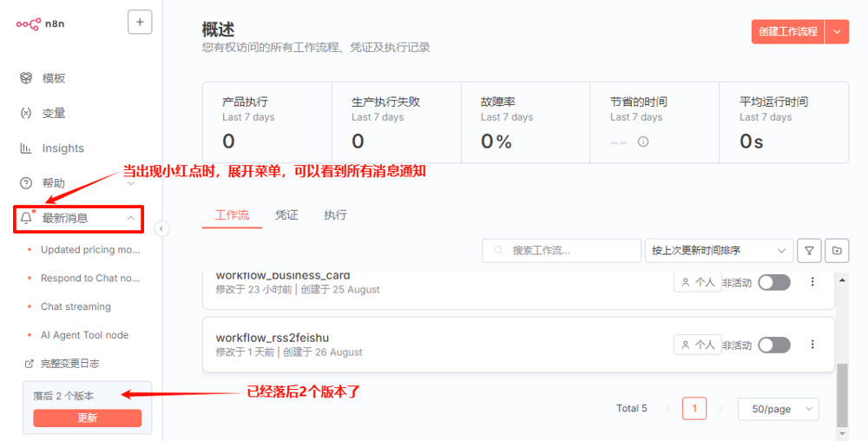Open the 50/page page size dropdown
Viewport: 868px width, 441px height.
(778, 409)
